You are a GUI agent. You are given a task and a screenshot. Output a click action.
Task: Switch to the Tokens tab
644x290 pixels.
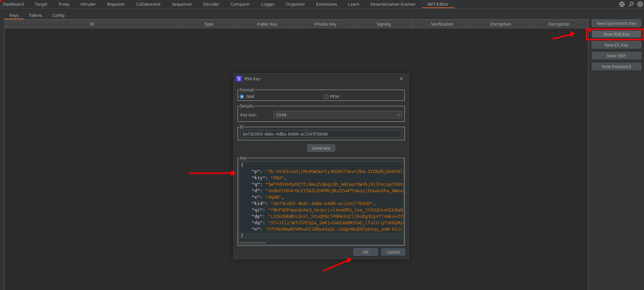[x=35, y=16]
